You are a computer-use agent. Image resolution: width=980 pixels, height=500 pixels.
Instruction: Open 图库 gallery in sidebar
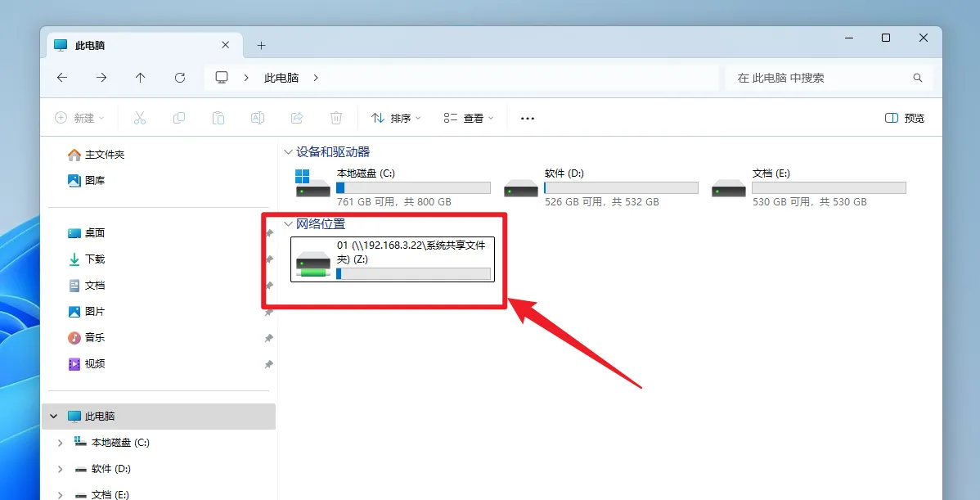tap(86, 181)
